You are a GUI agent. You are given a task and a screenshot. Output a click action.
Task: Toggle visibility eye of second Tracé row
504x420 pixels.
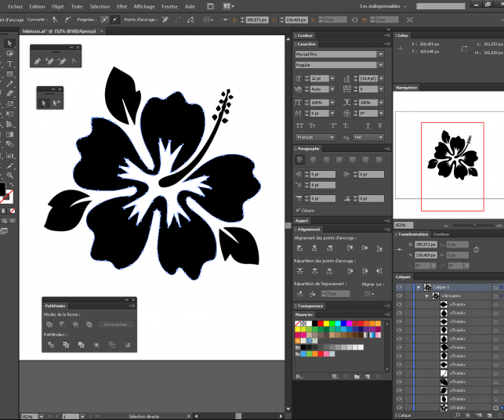(x=399, y=313)
